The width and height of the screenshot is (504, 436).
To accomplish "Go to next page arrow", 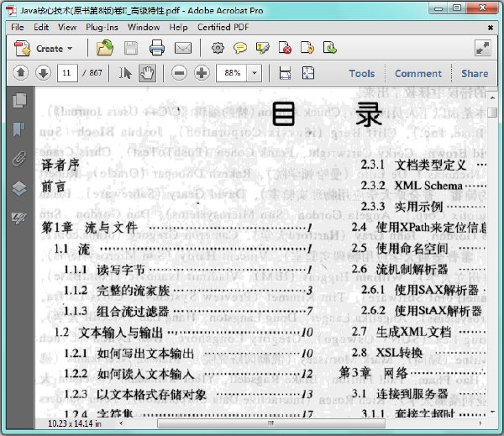I will [x=43, y=73].
